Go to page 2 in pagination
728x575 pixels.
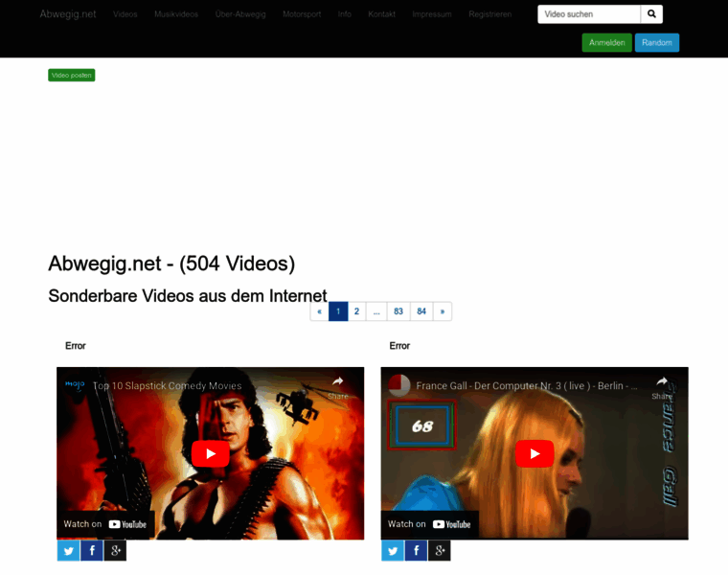click(356, 311)
